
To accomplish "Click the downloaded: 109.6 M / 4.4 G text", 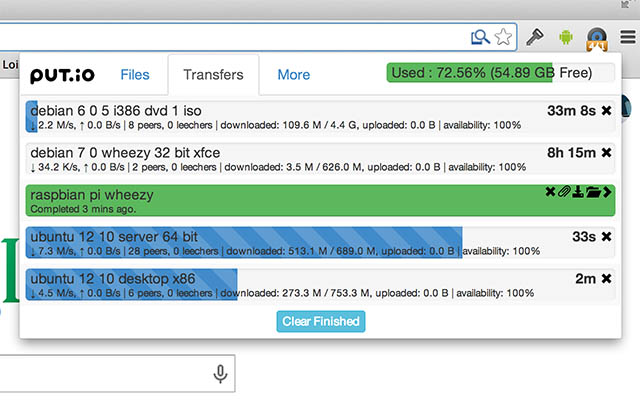I will coord(289,125).
